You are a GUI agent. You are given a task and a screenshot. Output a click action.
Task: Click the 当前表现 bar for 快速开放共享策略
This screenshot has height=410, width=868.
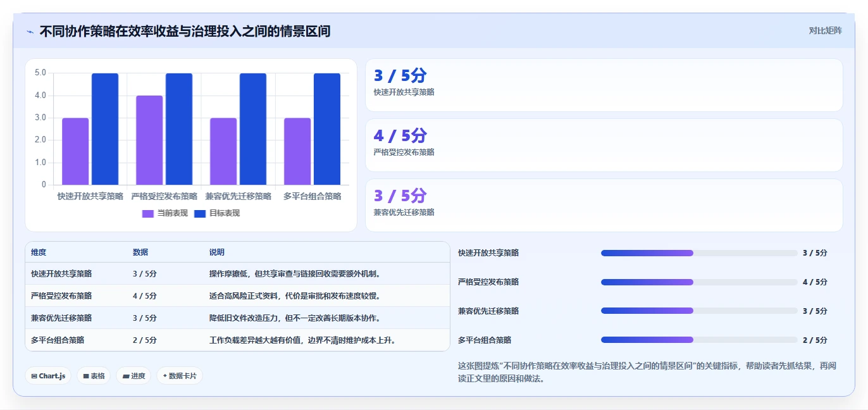[75, 151]
